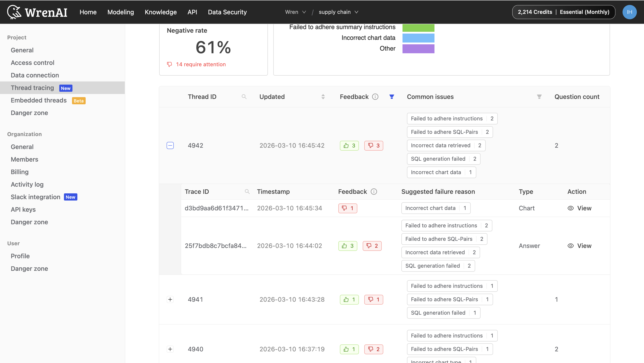Open the supply chain project dropdown

[338, 12]
